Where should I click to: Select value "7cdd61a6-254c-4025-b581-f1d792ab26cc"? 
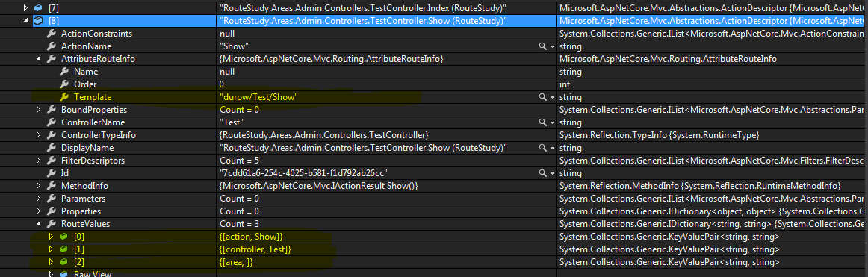pos(303,174)
